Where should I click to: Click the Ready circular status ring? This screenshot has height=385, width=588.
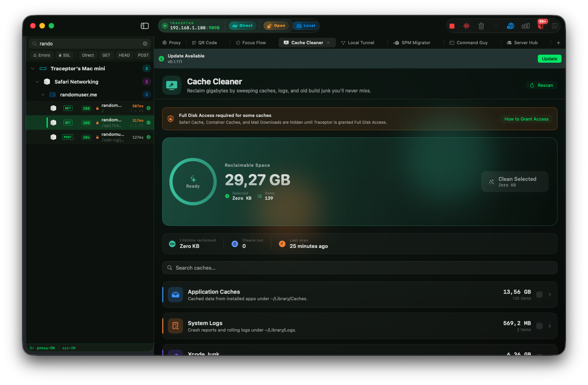(x=193, y=182)
